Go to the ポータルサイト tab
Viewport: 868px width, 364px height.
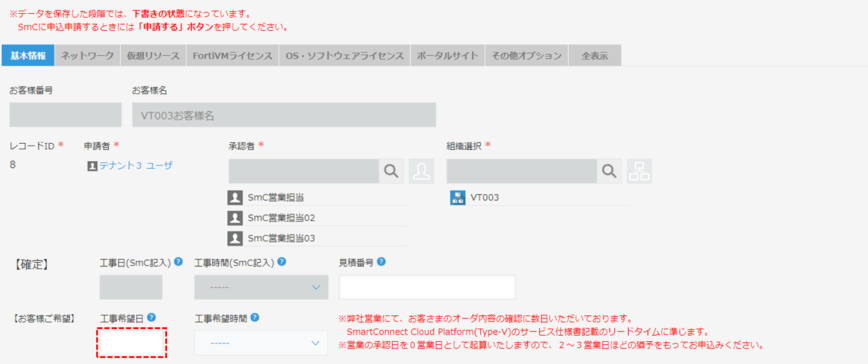[x=448, y=55]
